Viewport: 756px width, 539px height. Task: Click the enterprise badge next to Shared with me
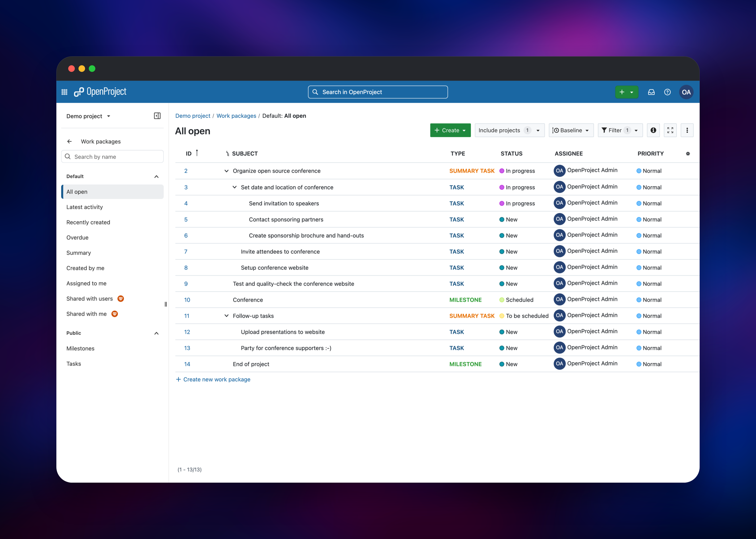pyautogui.click(x=115, y=314)
